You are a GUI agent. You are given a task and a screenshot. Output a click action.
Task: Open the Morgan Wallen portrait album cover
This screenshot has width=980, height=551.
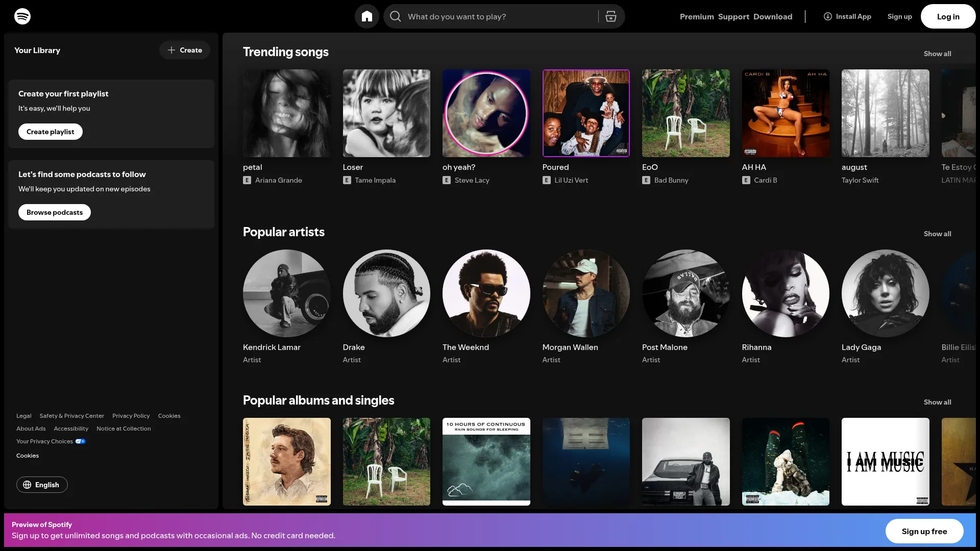(287, 462)
